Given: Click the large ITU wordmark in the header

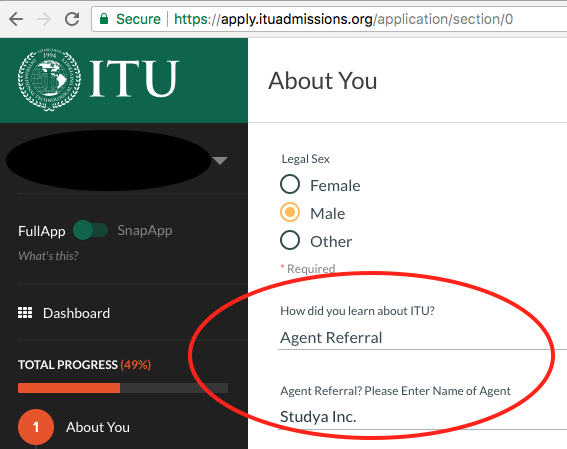Looking at the screenshot, I should click(x=134, y=78).
